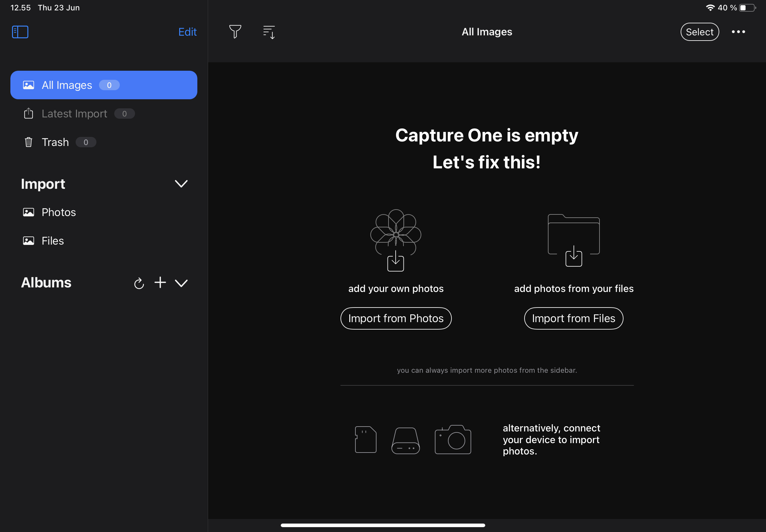Tap the All Images picture icon

tap(28, 85)
